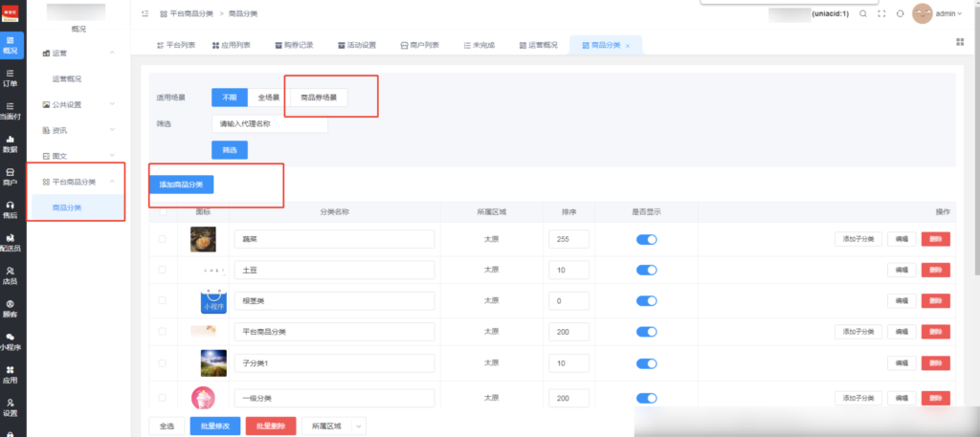
Task: Open the 售后 after-sales headset icon
Action: tap(10, 209)
